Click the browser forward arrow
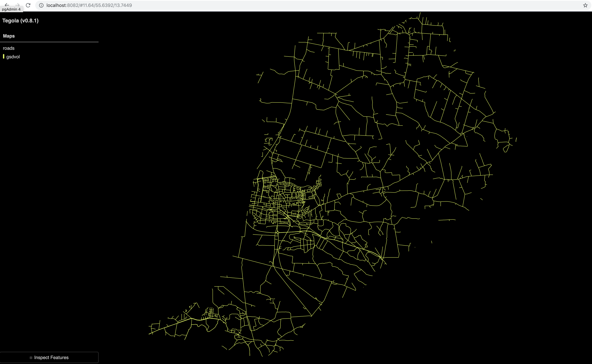The width and height of the screenshot is (592, 364). pyautogui.click(x=18, y=5)
